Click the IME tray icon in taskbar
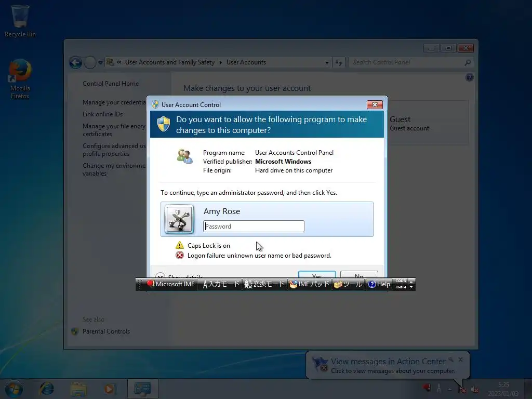Viewport: 532px width, 399px height. pos(427,387)
